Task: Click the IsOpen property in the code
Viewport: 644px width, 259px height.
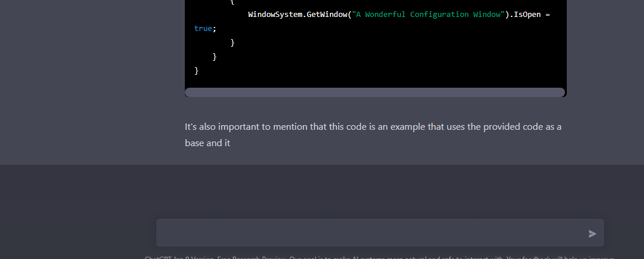Action: coord(527,15)
